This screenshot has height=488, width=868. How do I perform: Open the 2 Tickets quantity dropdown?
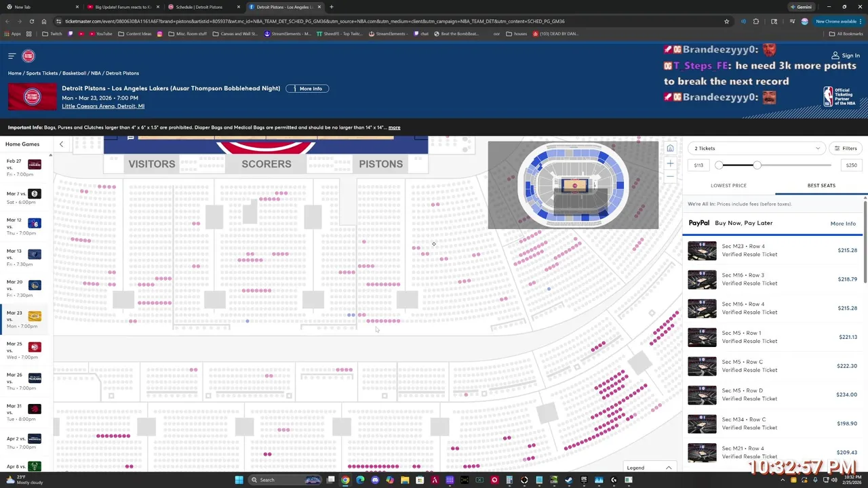point(756,148)
